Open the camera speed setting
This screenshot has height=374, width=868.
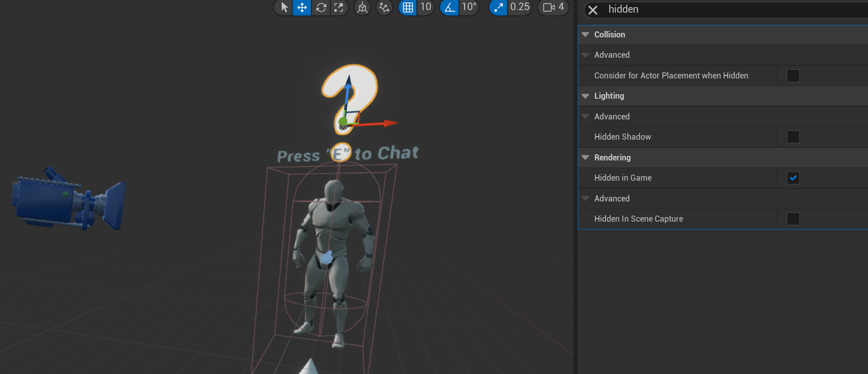tap(553, 7)
